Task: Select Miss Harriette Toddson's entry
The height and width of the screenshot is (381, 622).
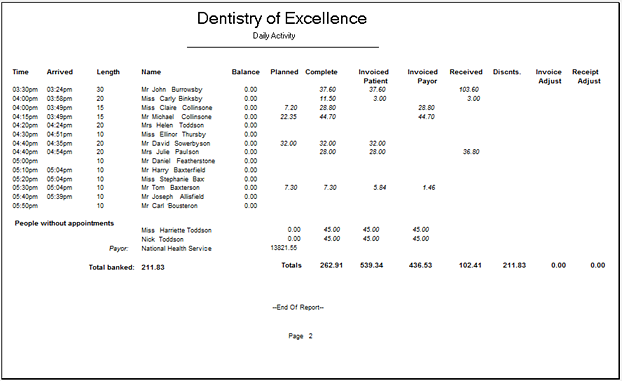Action: (177, 230)
